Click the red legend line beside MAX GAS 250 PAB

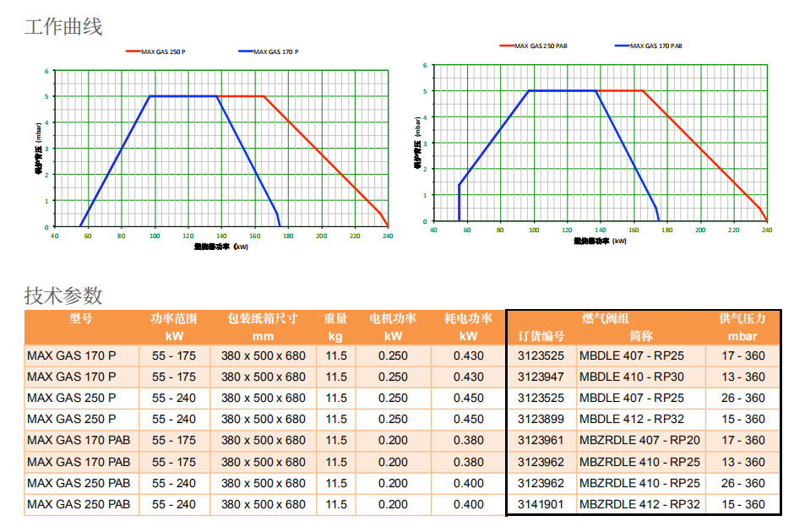point(507,46)
